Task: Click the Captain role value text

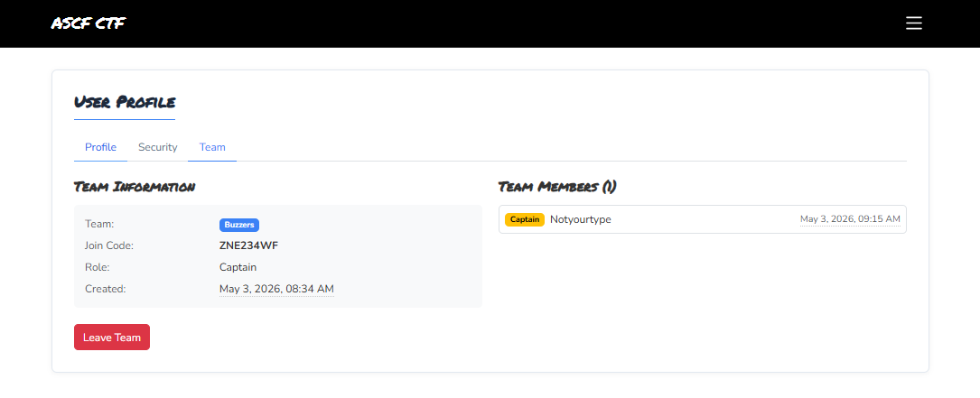Action: point(238,267)
